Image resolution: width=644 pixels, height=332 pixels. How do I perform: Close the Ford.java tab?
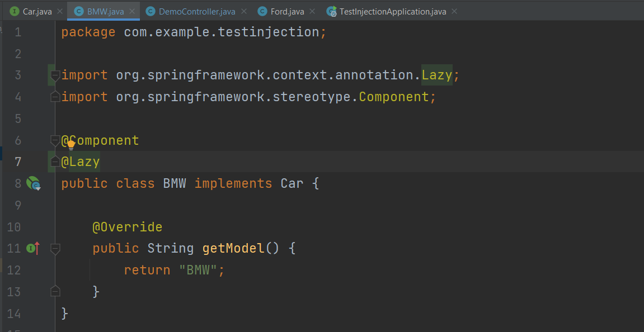[x=313, y=12]
